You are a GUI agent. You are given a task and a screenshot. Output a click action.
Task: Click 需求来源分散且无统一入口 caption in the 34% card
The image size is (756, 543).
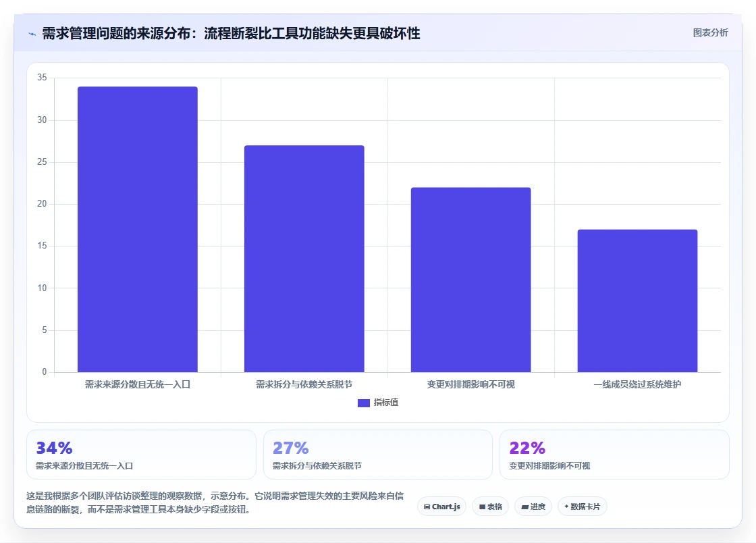tap(84, 466)
